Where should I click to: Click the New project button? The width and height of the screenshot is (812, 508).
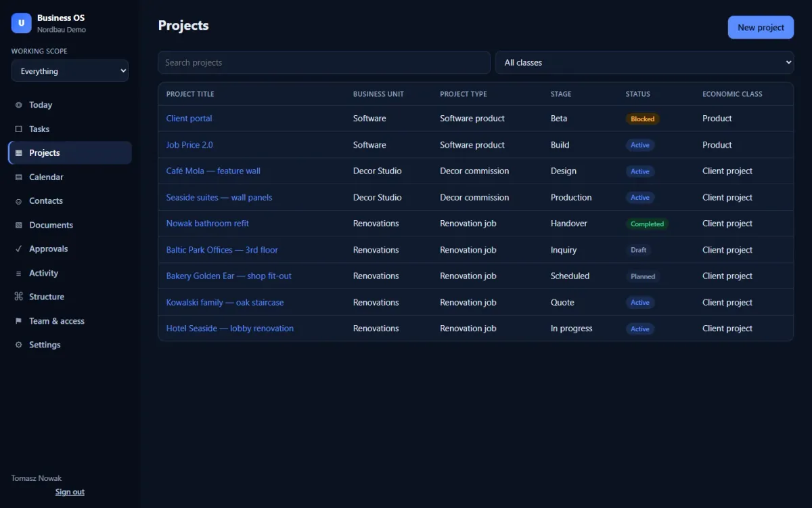761,28
